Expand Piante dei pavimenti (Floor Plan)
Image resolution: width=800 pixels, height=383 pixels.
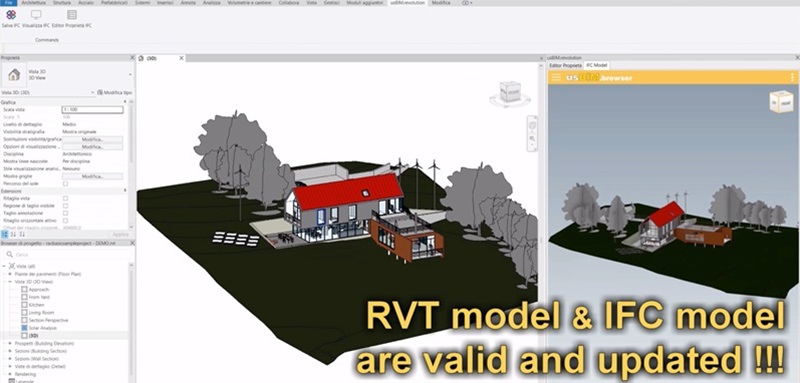10,274
